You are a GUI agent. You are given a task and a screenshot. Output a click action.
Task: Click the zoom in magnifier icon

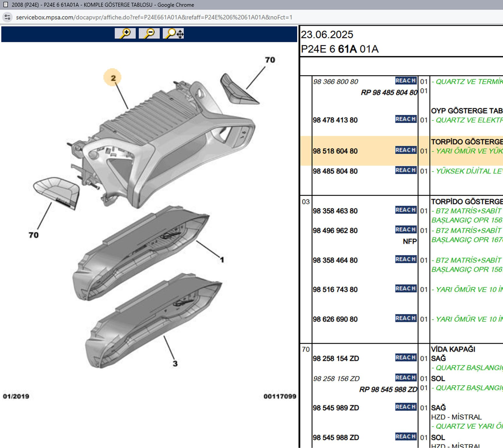(x=125, y=34)
